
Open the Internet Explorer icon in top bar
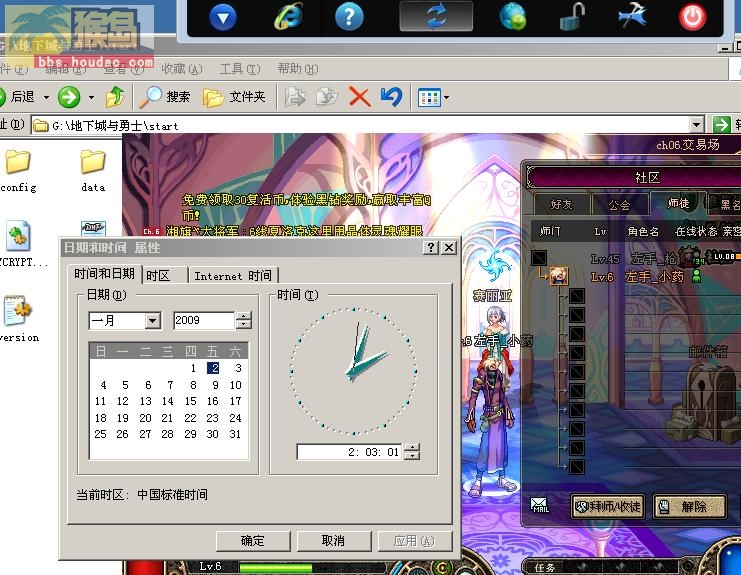(x=288, y=17)
